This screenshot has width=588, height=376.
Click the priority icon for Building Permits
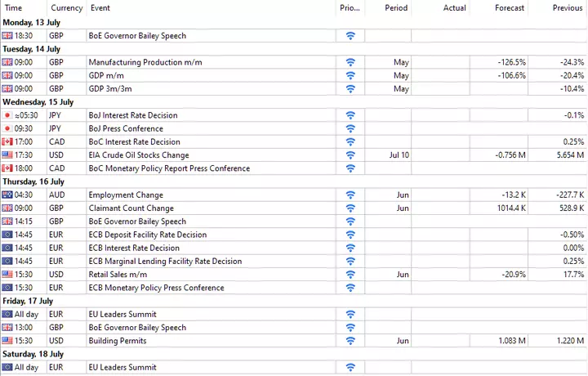coord(350,341)
